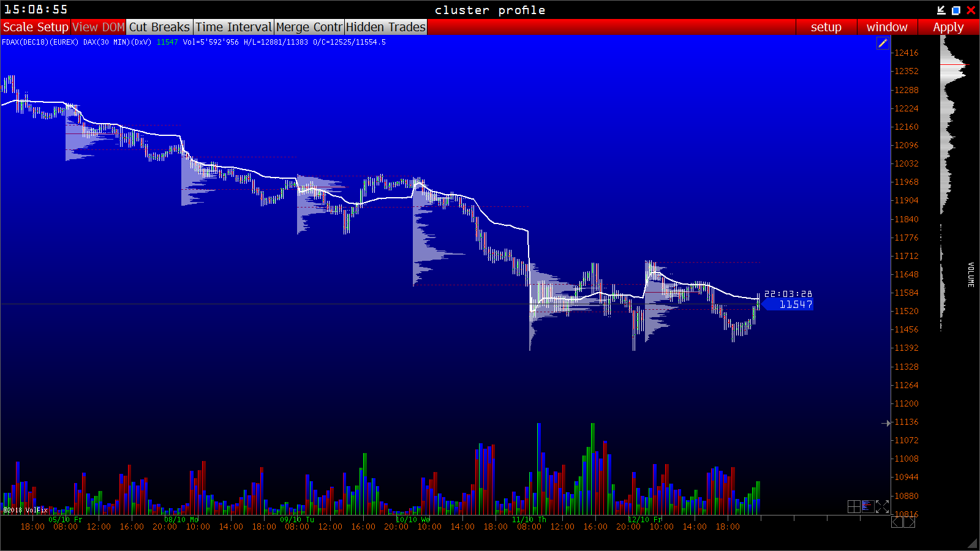980x551 pixels.
Task: Click the 12416 price scale label
Action: (907, 53)
